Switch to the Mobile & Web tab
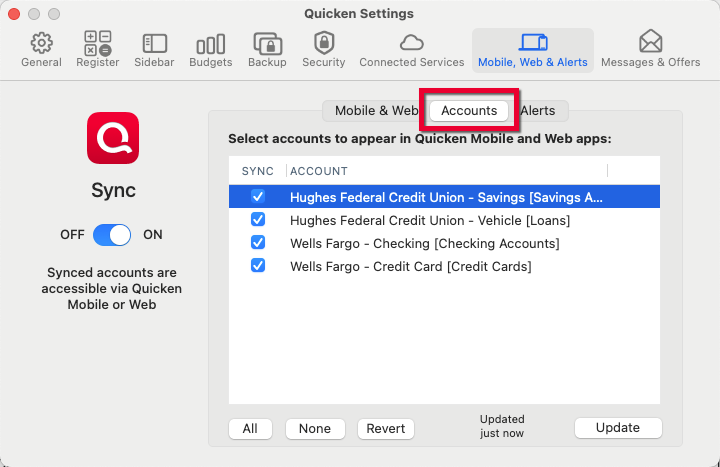Viewport: 720px width, 467px height. (376, 111)
